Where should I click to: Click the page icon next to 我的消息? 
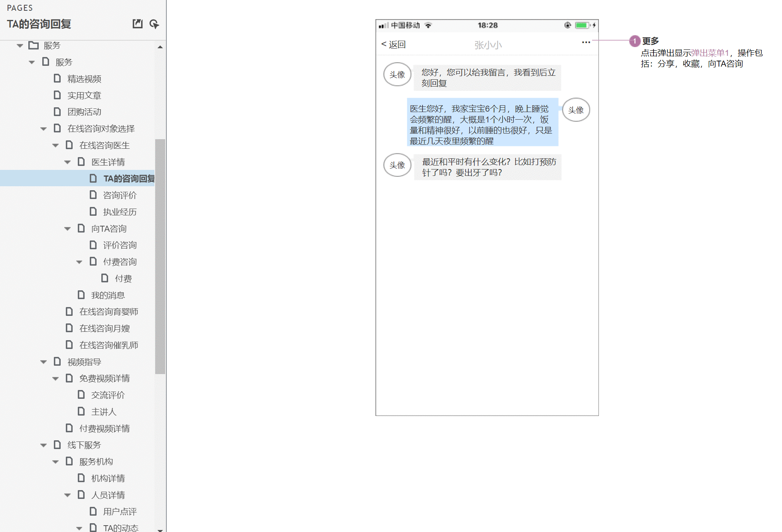click(81, 295)
